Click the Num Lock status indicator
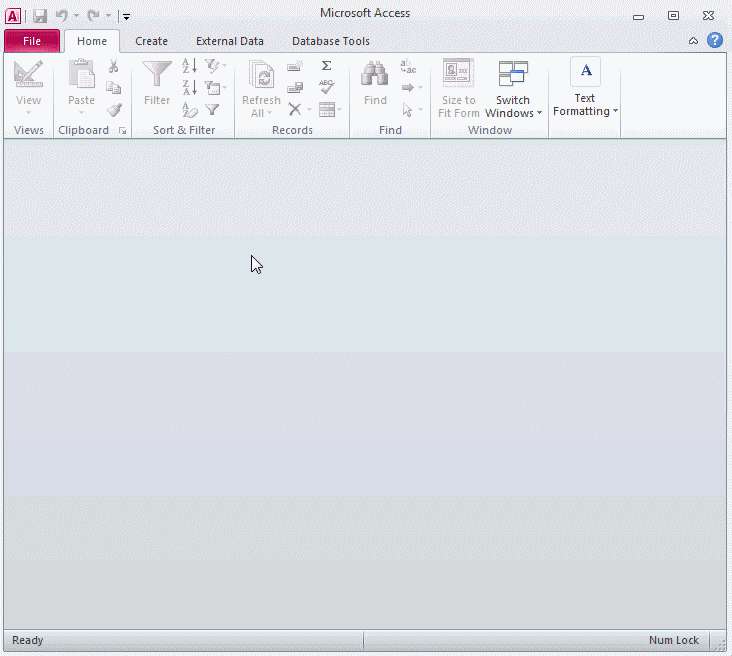The width and height of the screenshot is (732, 656). tap(674, 640)
